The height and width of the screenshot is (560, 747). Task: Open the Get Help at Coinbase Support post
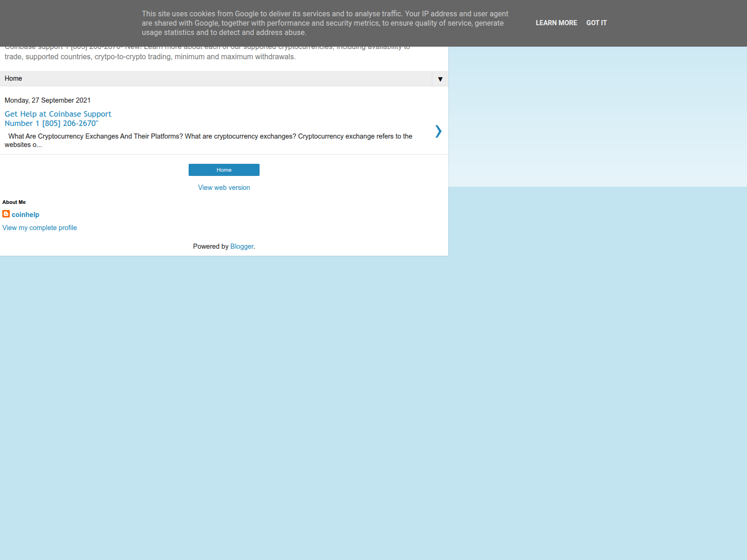58,114
